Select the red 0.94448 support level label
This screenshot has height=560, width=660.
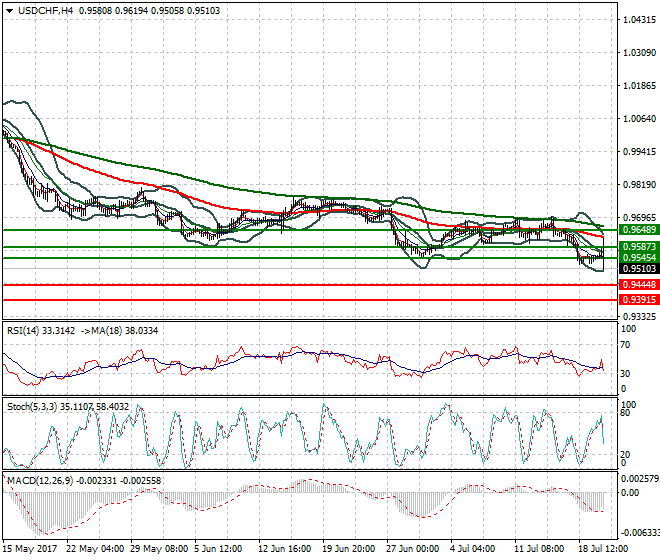point(639,285)
